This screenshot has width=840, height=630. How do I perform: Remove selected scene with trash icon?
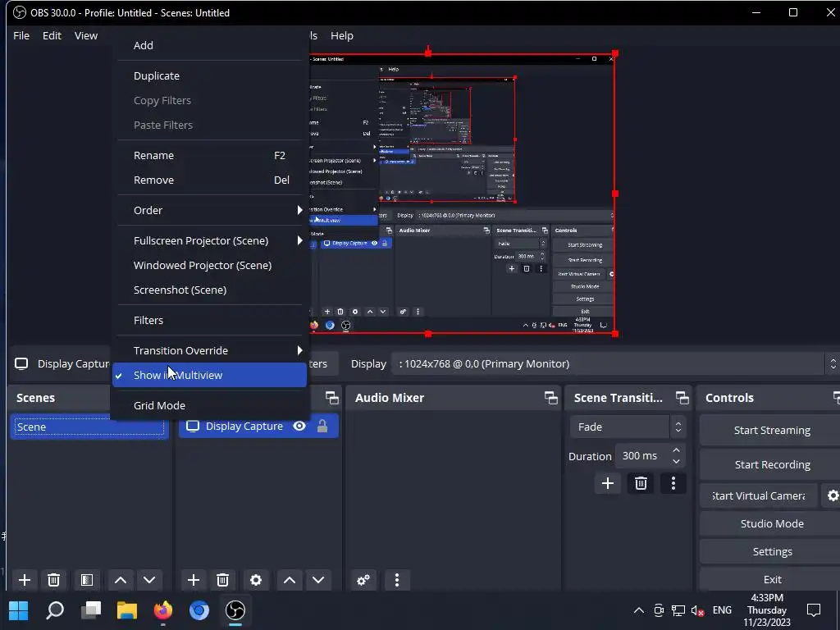pos(53,580)
